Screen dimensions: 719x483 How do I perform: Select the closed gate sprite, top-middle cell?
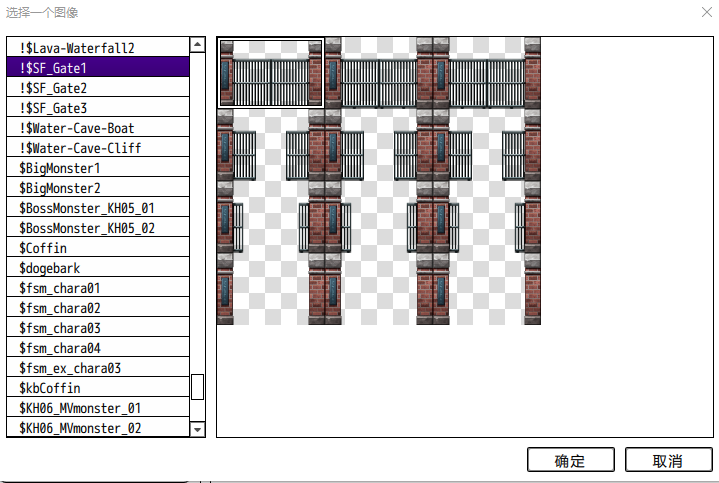click(x=379, y=73)
